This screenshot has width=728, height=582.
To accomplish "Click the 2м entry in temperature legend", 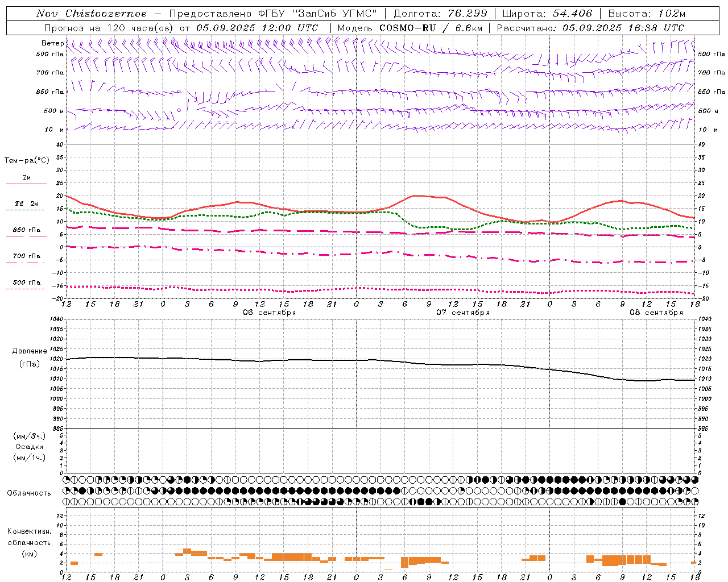I will point(27,178).
